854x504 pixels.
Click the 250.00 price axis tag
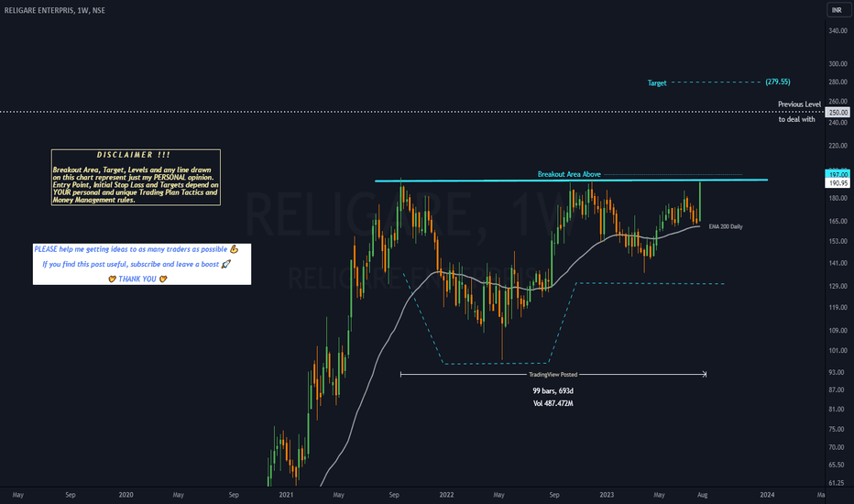[x=838, y=112]
